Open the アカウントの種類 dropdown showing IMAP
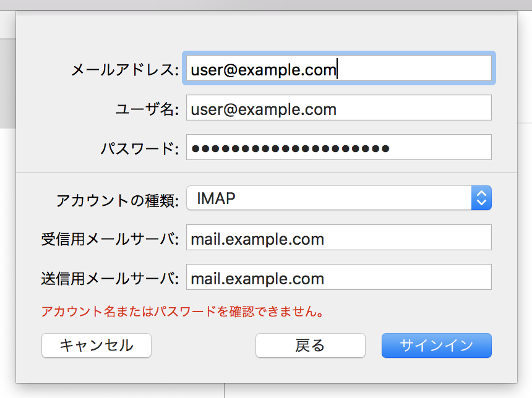 pyautogui.click(x=328, y=198)
